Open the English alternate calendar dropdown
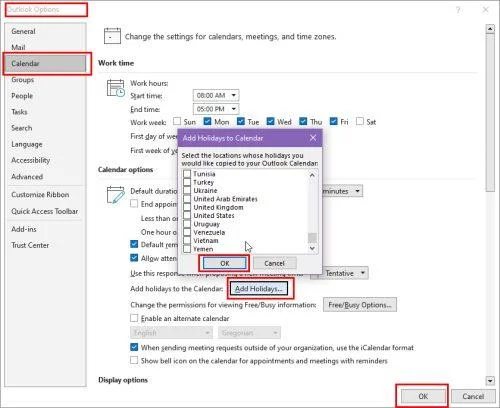The image size is (500, 408). [x=171, y=332]
